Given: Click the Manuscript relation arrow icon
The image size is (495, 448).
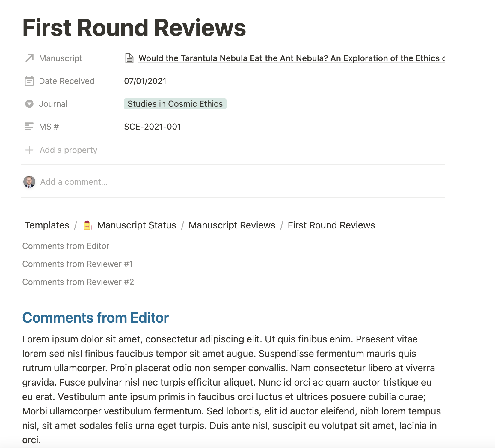Looking at the screenshot, I should coord(29,58).
